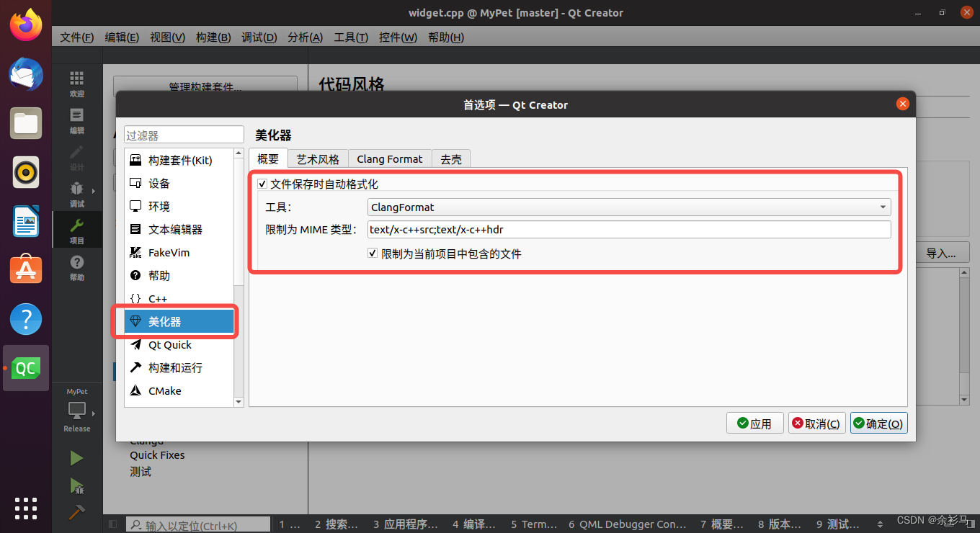The image size is (980, 533).
Task: Switch to the 概要 tab
Action: pos(268,158)
